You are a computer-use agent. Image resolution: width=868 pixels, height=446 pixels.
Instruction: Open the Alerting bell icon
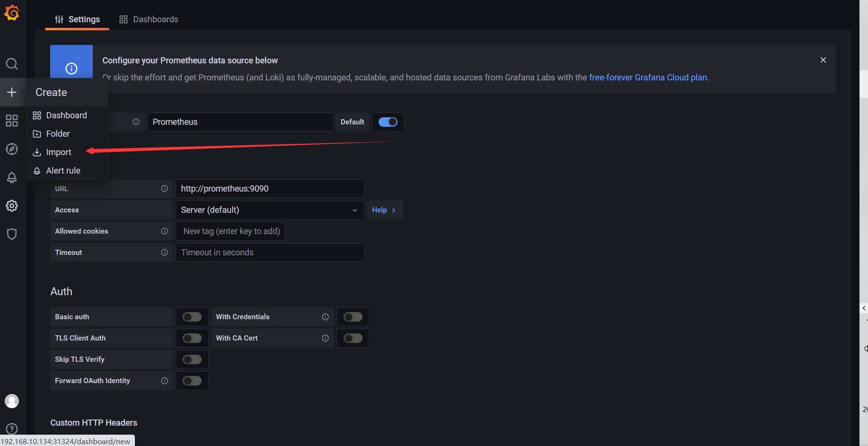point(12,177)
